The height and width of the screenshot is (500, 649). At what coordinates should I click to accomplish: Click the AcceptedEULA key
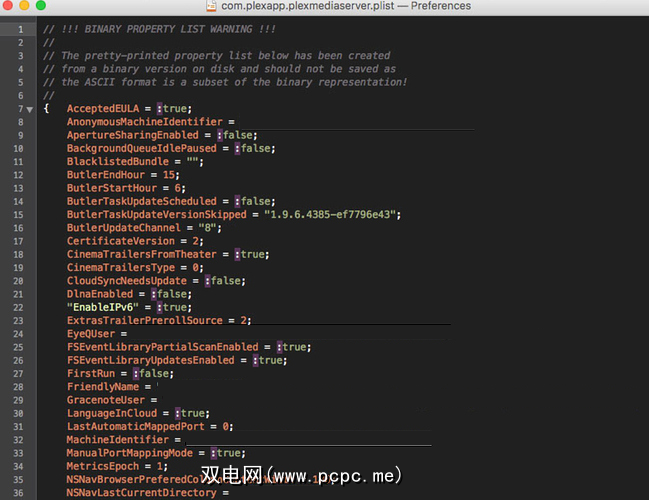point(103,108)
